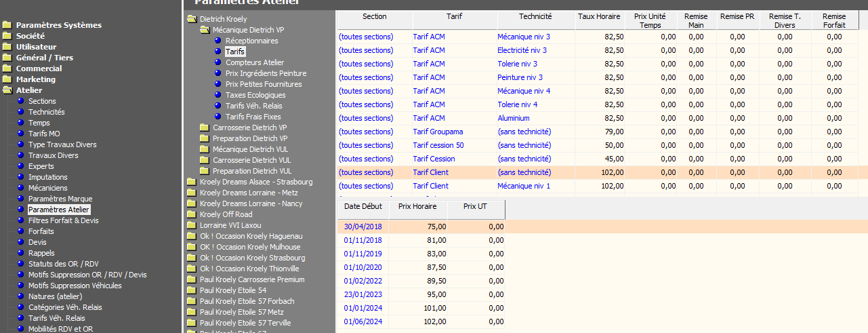Image resolution: width=868 pixels, height=333 pixels.
Task: Click the Carrosserie Dietrich VP folder icon
Action: [205, 128]
